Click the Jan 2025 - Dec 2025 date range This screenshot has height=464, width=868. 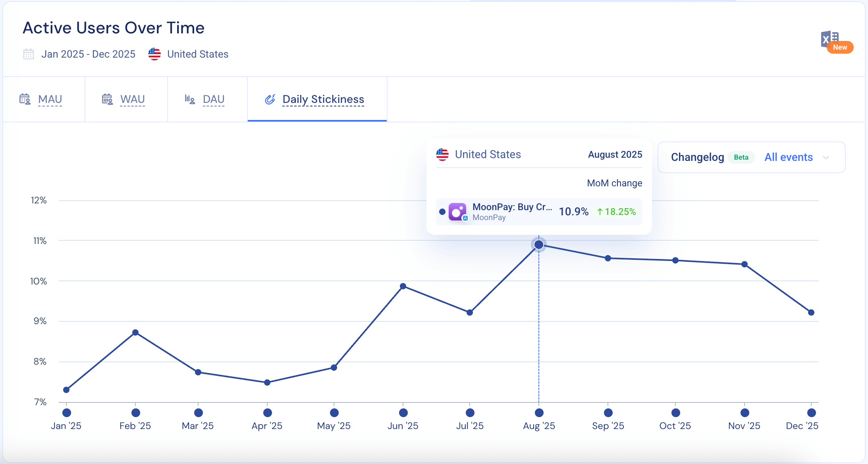[88, 54]
